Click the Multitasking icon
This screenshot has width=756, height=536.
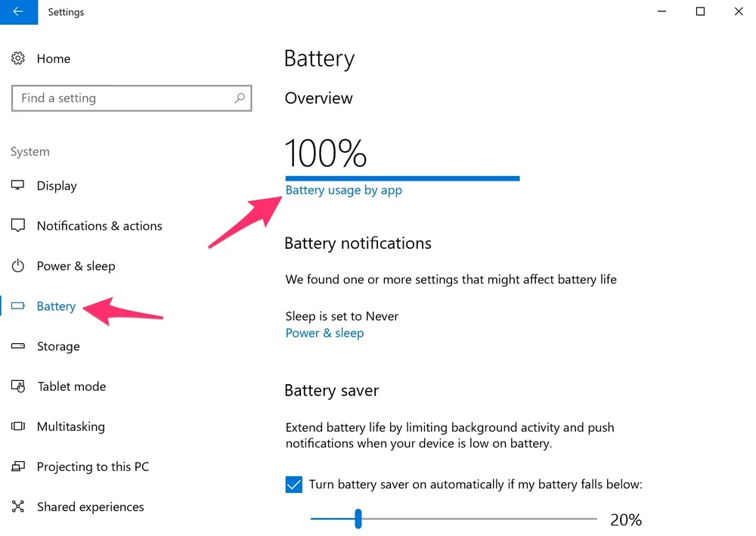18,426
